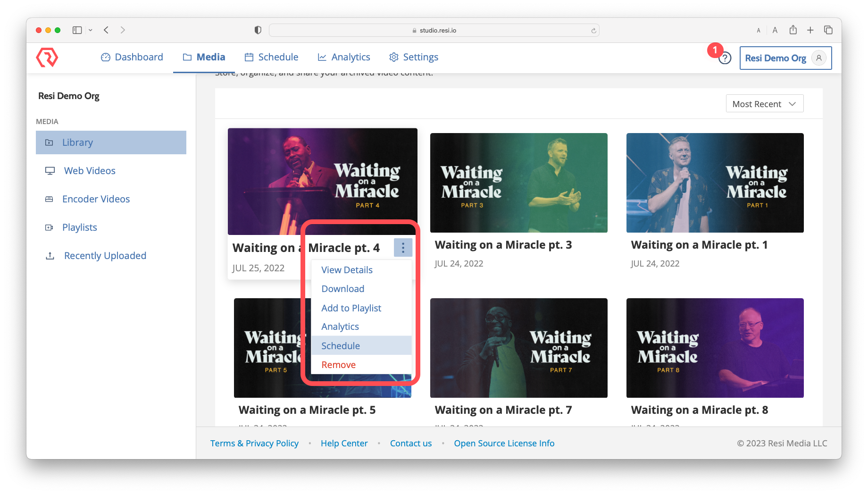Open three-dot menu for Miracle pt. 4
Viewport: 868px width, 494px height.
click(x=403, y=248)
